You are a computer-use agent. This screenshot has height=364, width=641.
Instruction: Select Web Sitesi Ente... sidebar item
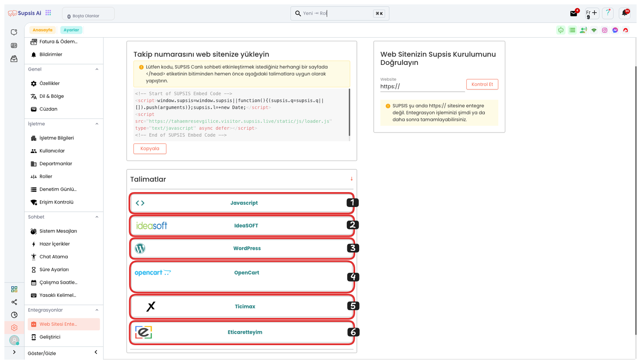(x=64, y=324)
